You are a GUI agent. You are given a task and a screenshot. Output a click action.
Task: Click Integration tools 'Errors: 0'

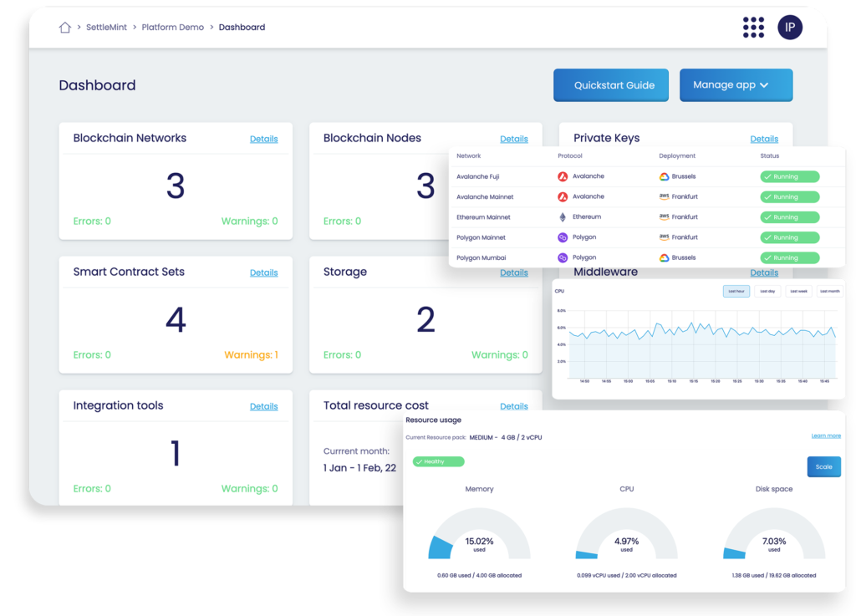tap(92, 488)
